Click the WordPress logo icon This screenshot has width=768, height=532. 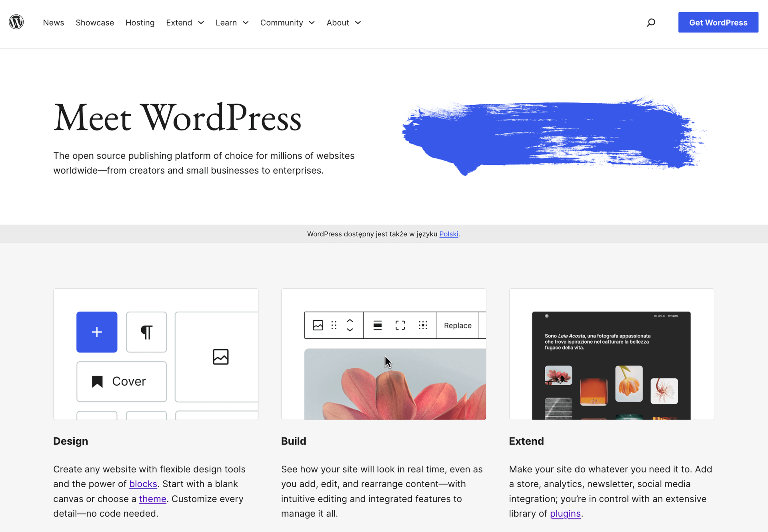click(x=16, y=22)
